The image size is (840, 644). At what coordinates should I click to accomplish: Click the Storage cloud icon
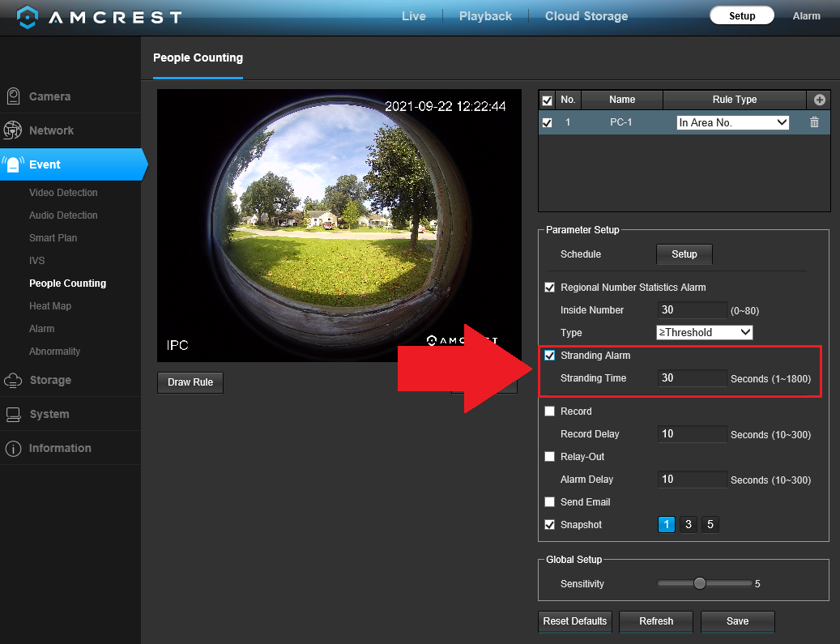13,380
